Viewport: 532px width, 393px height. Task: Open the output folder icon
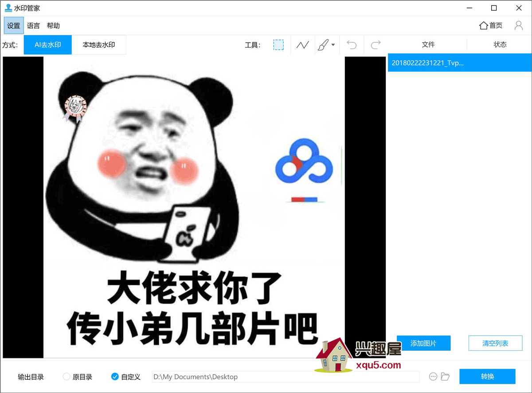point(445,377)
